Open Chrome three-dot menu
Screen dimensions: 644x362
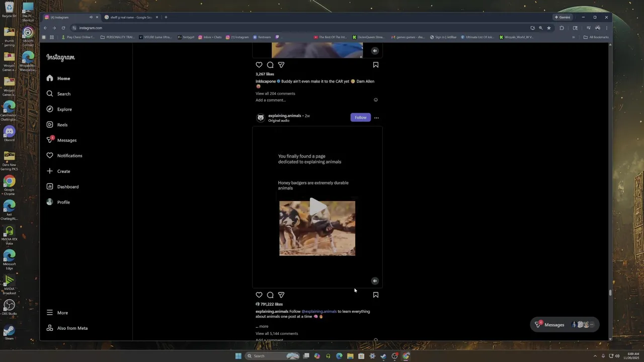pyautogui.click(x=606, y=28)
